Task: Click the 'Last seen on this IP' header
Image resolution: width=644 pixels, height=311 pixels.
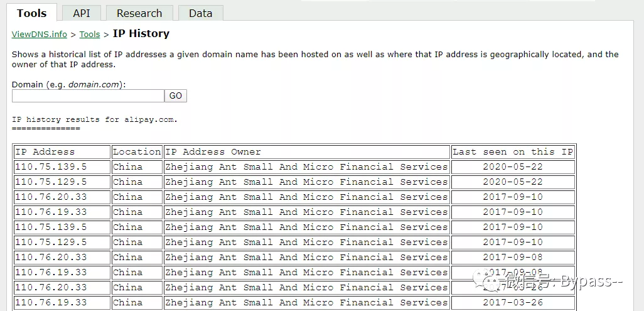Action: [513, 152]
